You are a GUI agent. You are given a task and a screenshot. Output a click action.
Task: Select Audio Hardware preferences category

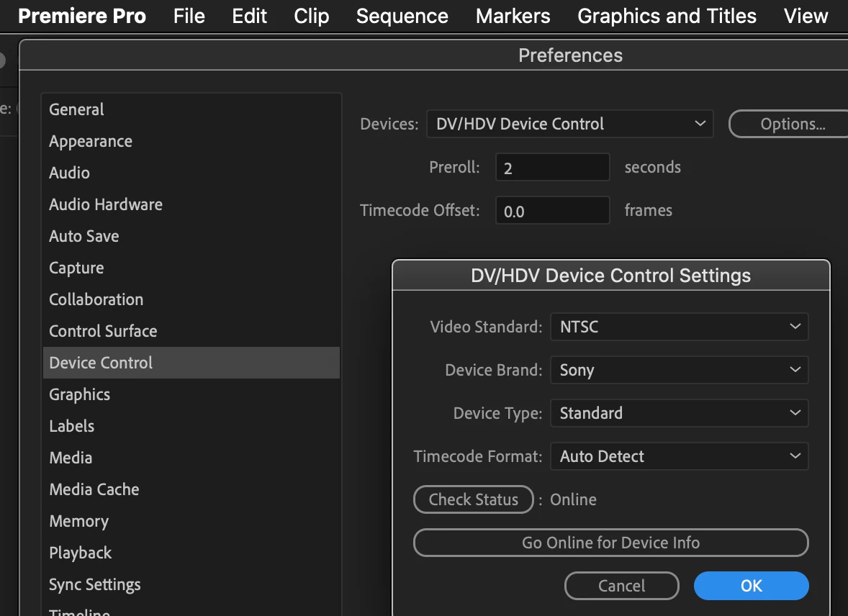click(191, 204)
